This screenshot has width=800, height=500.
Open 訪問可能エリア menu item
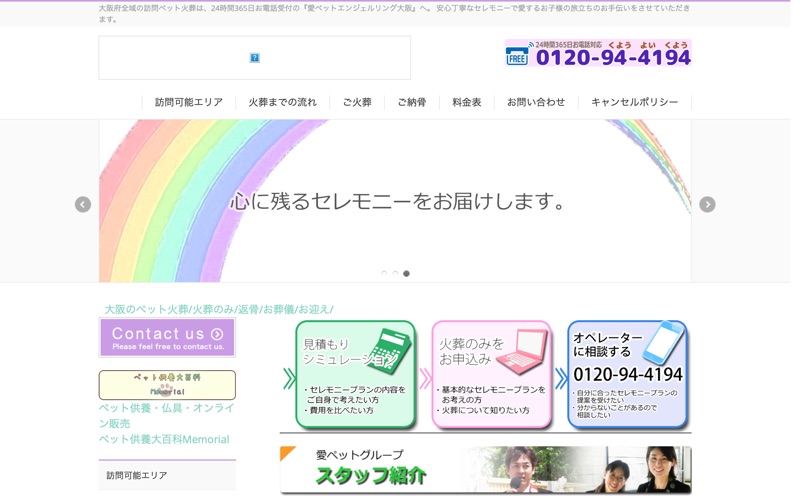click(x=189, y=102)
